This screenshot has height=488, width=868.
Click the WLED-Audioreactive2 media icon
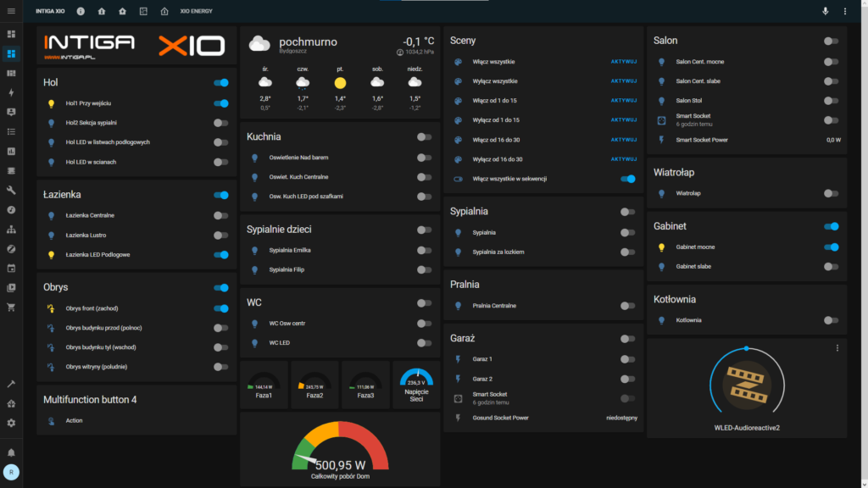click(x=745, y=385)
